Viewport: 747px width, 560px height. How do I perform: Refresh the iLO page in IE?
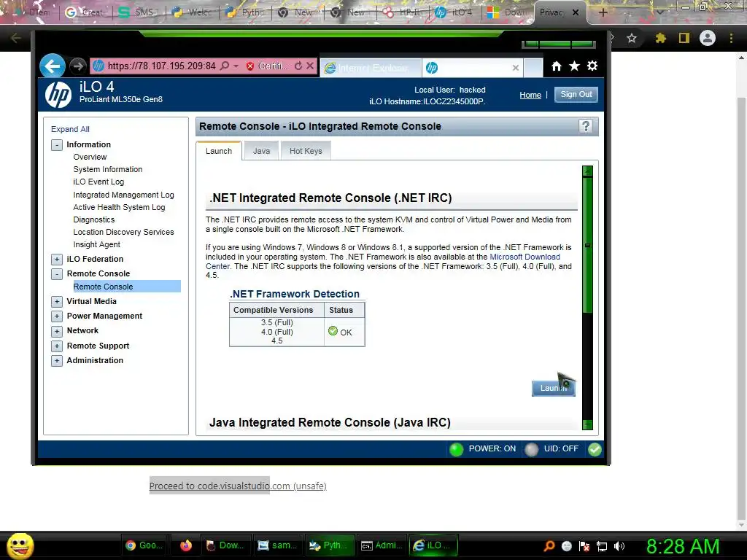(x=298, y=66)
